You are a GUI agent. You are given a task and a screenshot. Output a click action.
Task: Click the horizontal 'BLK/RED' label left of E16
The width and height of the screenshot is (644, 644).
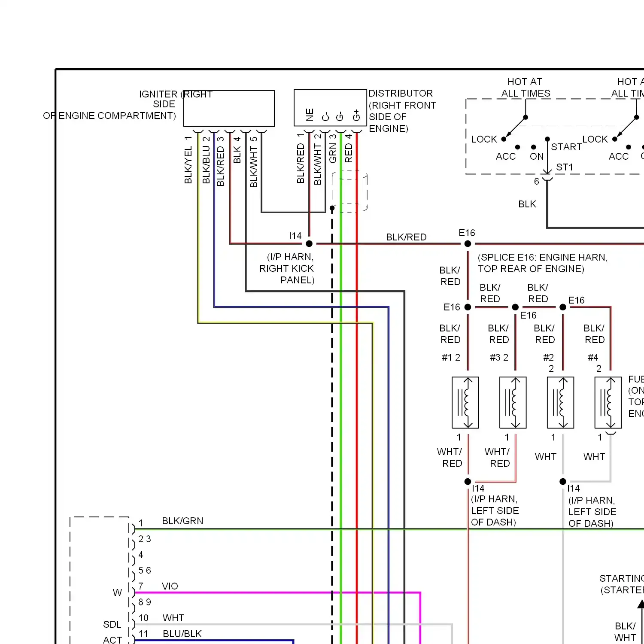pyautogui.click(x=406, y=237)
